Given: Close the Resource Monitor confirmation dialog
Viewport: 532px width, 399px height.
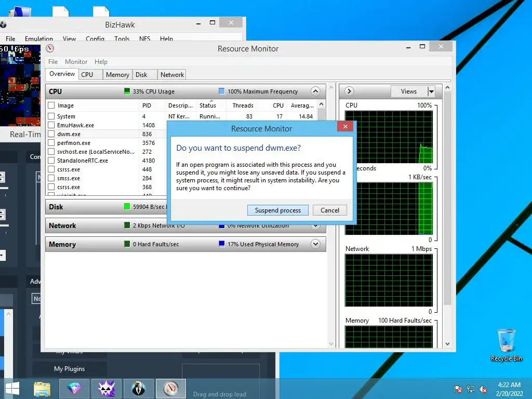Looking at the screenshot, I should click(x=345, y=127).
